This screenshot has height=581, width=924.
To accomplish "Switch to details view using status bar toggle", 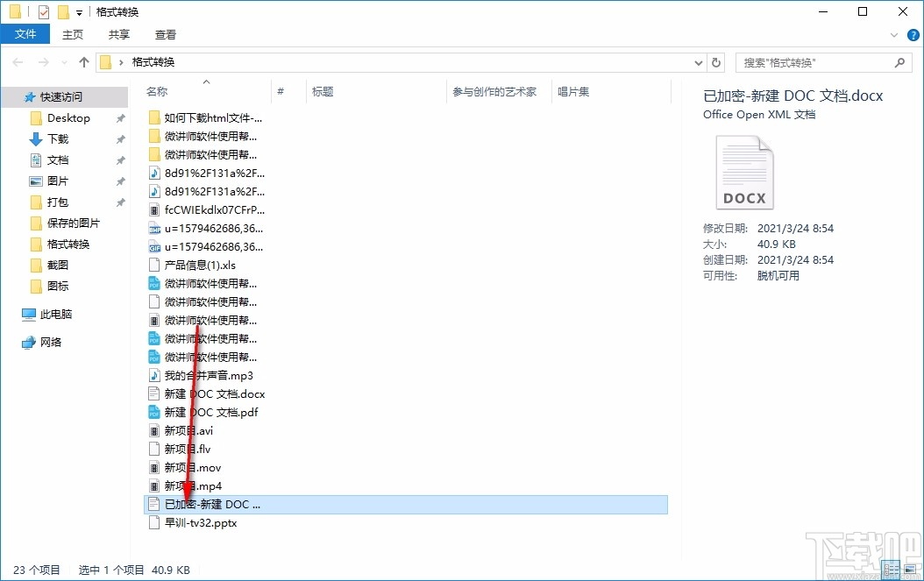I will pyautogui.click(x=891, y=570).
